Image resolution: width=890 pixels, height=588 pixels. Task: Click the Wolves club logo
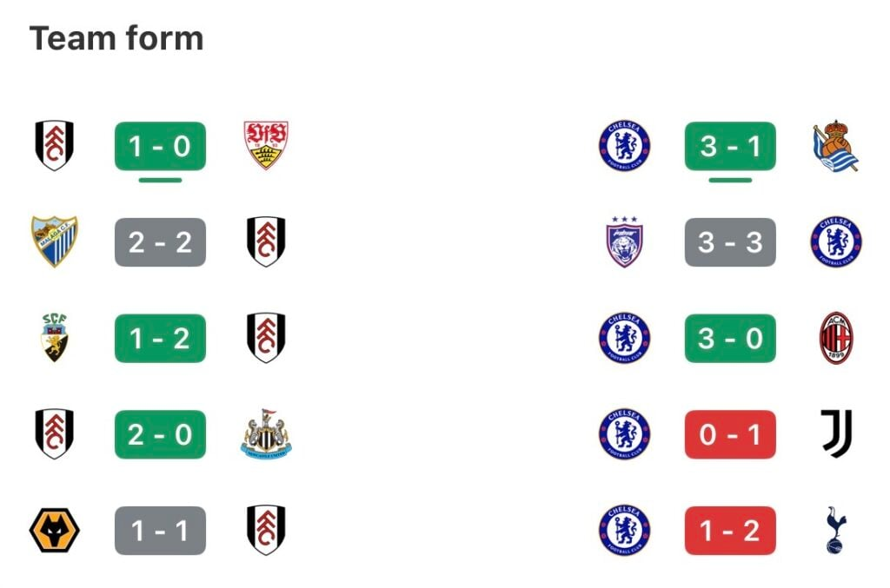(x=55, y=530)
